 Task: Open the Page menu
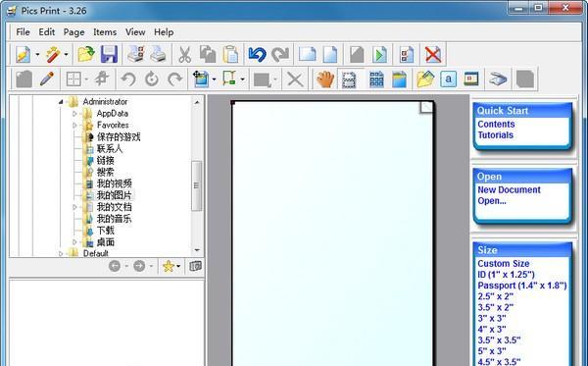click(x=73, y=32)
